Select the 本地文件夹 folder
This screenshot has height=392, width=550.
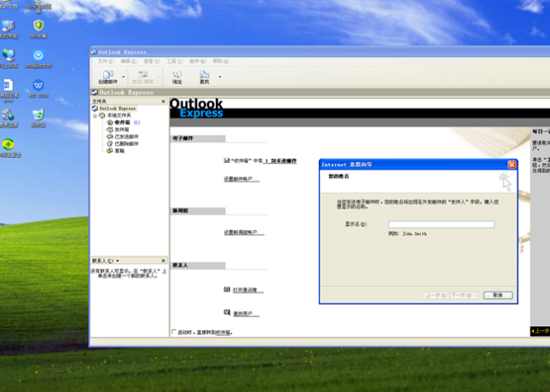(119, 115)
